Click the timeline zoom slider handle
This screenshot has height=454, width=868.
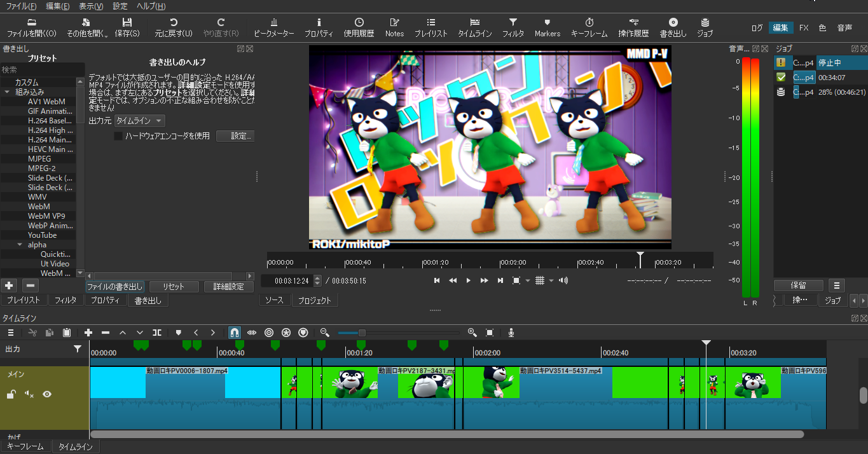point(362,333)
